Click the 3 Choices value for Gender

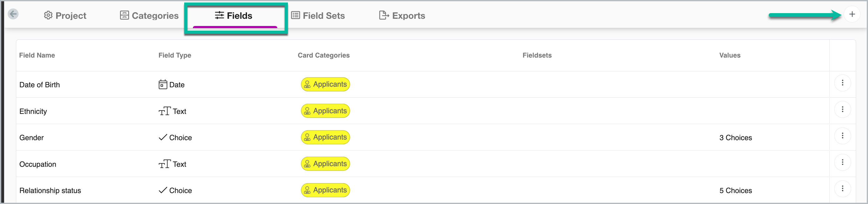click(735, 138)
